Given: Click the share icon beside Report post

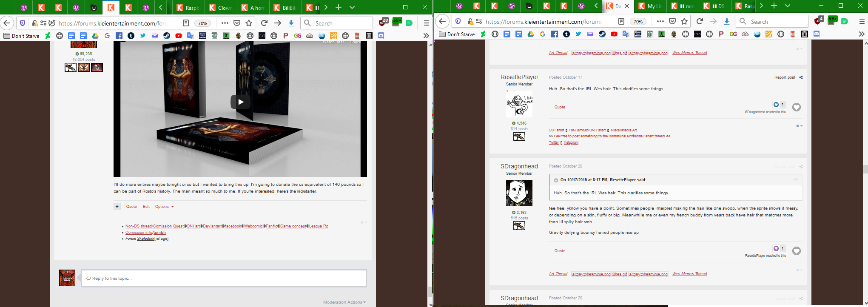Looking at the screenshot, I should click(801, 77).
